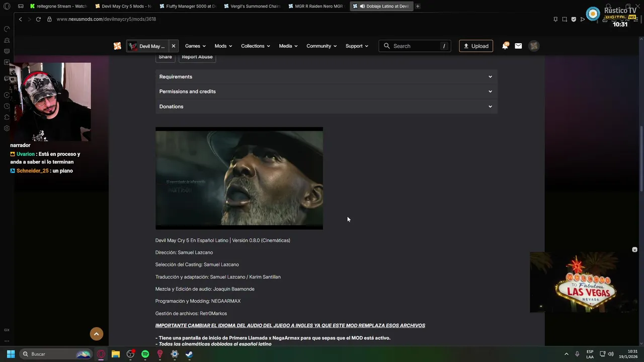Image resolution: width=644 pixels, height=362 pixels.
Task: Open the Opera GX menu logo
Action: point(7,6)
